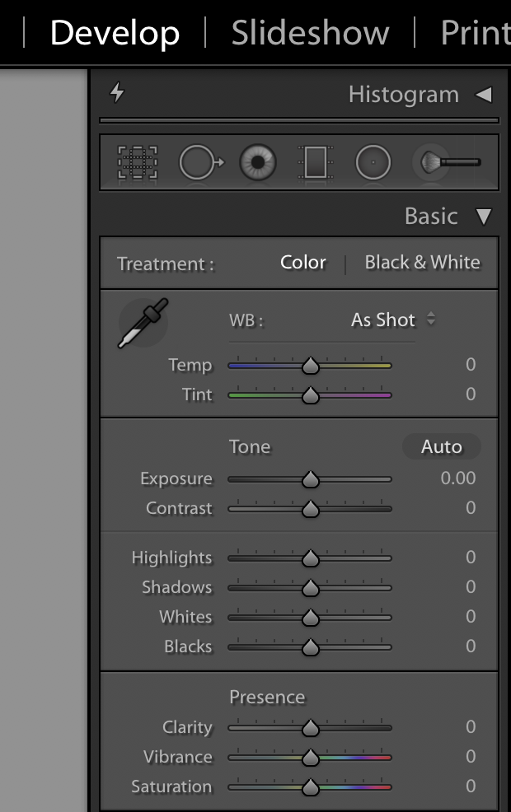This screenshot has height=812, width=511.
Task: Collapse the Histogram panel triangle
Action: pos(484,95)
